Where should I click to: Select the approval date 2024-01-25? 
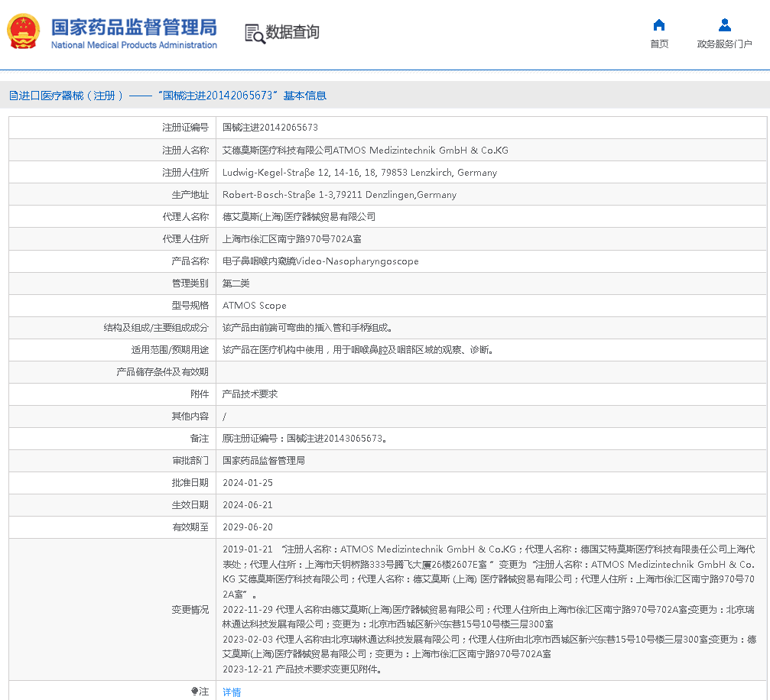click(248, 482)
